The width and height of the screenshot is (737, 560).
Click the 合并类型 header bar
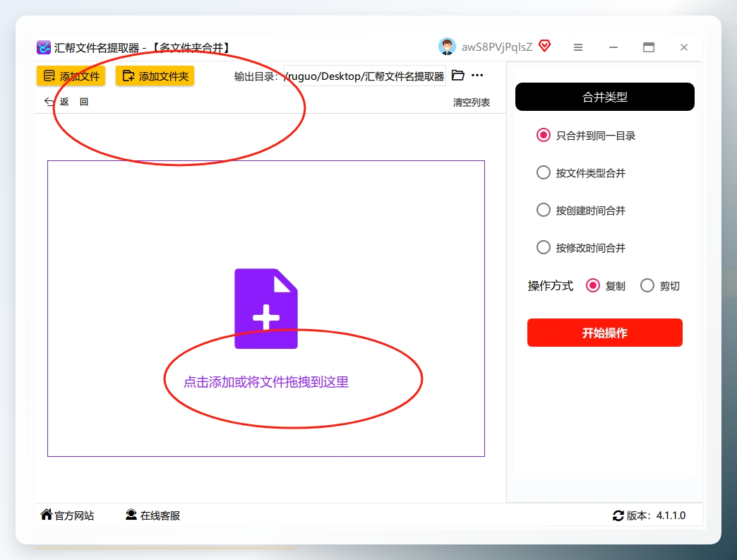[604, 97]
